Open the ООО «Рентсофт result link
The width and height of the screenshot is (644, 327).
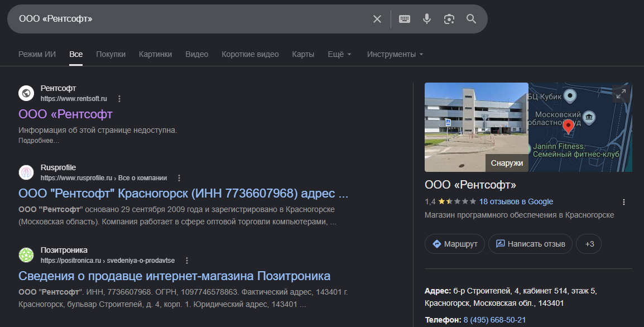point(65,114)
